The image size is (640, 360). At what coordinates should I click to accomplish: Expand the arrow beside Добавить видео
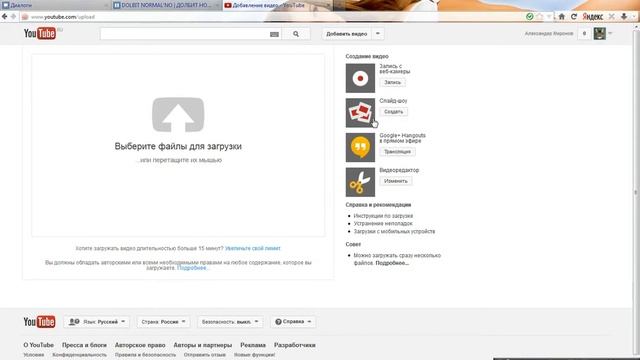(x=378, y=34)
